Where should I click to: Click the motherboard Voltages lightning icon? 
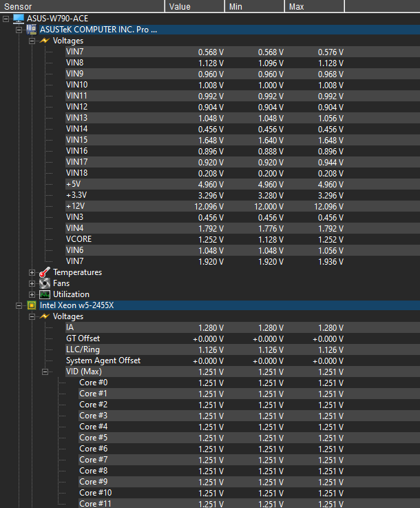point(45,41)
